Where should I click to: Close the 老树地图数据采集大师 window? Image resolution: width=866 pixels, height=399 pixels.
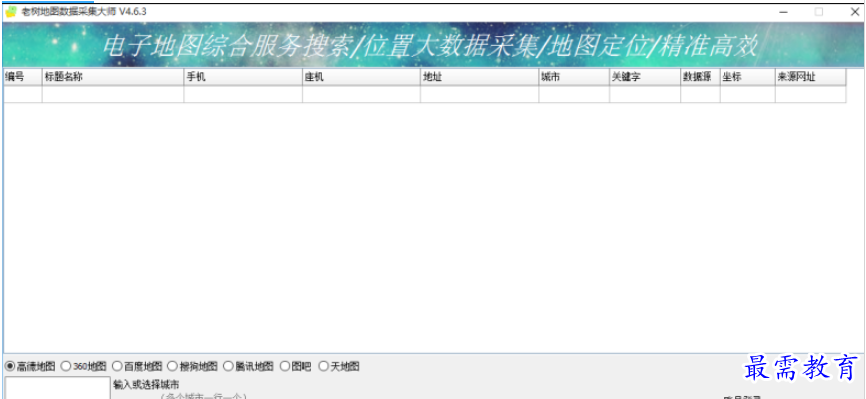[854, 12]
